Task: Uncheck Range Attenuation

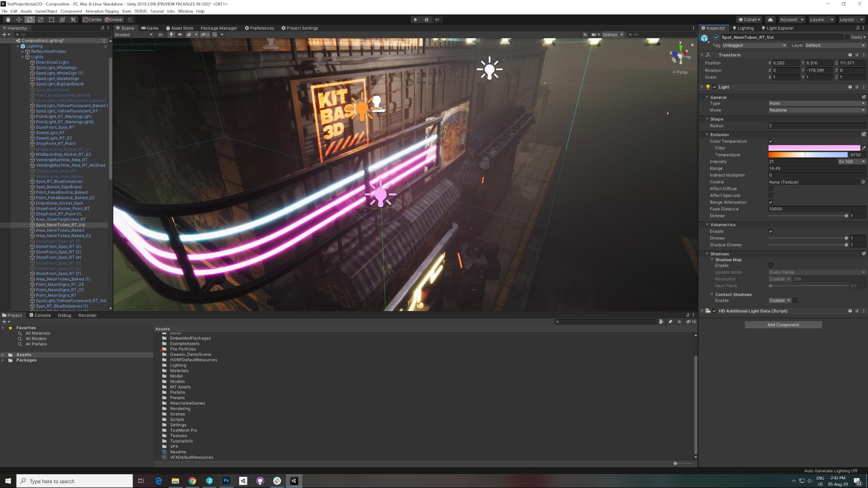Action: [x=771, y=202]
